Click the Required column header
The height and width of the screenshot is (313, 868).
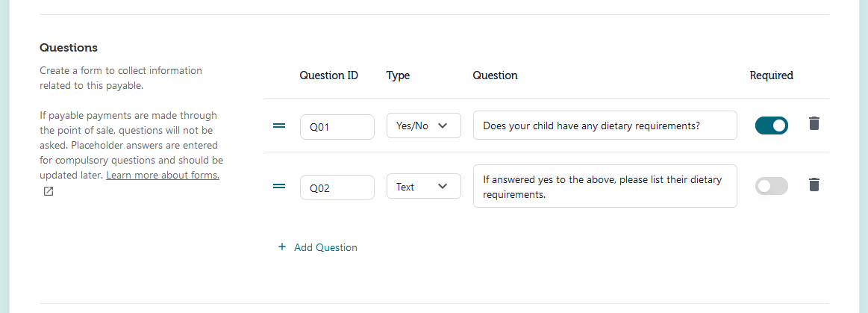click(x=772, y=75)
